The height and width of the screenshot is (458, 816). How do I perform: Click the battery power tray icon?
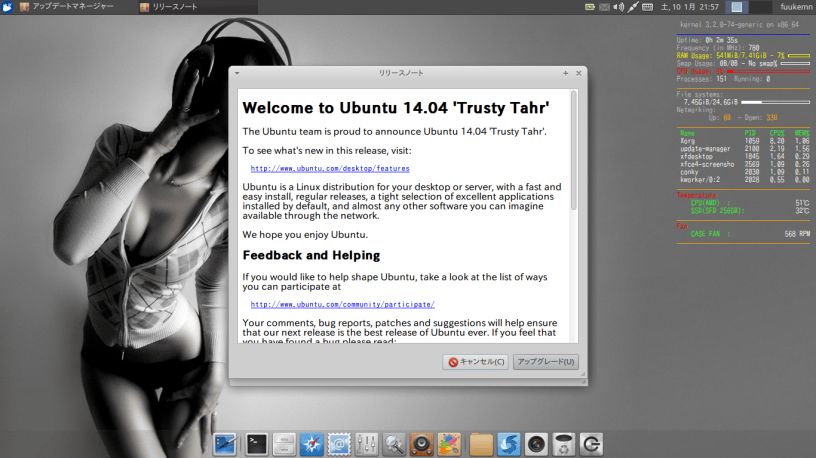[x=590, y=7]
